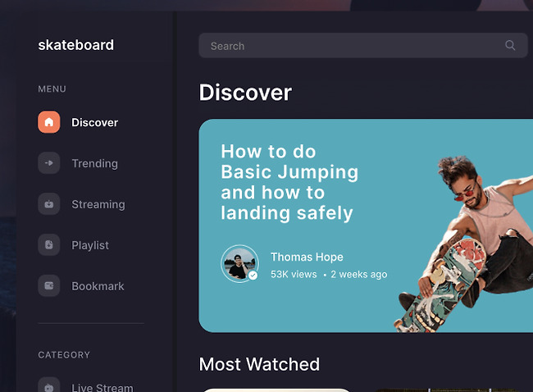Click the large Discover page heading
Image resolution: width=533 pixels, height=392 pixels.
pyautogui.click(x=245, y=93)
